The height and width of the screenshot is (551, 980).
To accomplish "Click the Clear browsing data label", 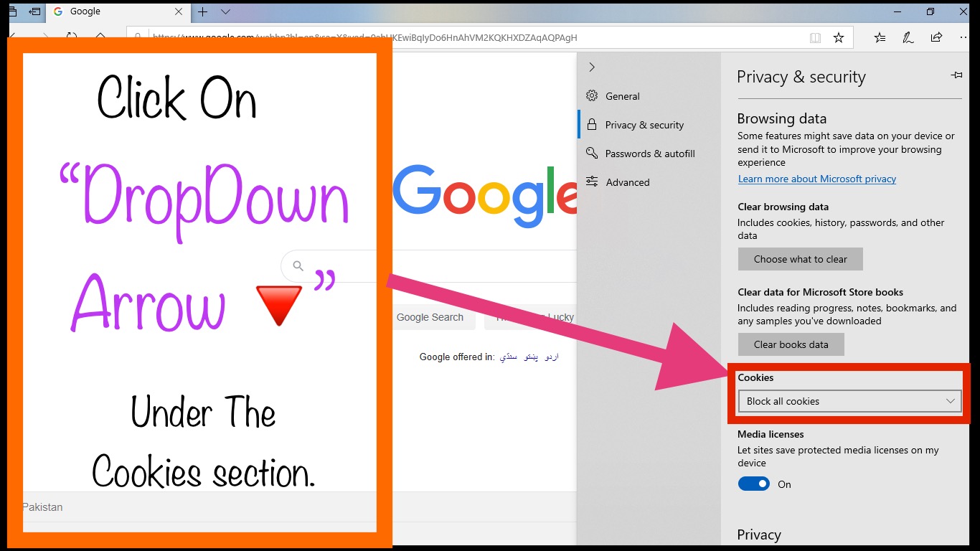I will point(783,207).
